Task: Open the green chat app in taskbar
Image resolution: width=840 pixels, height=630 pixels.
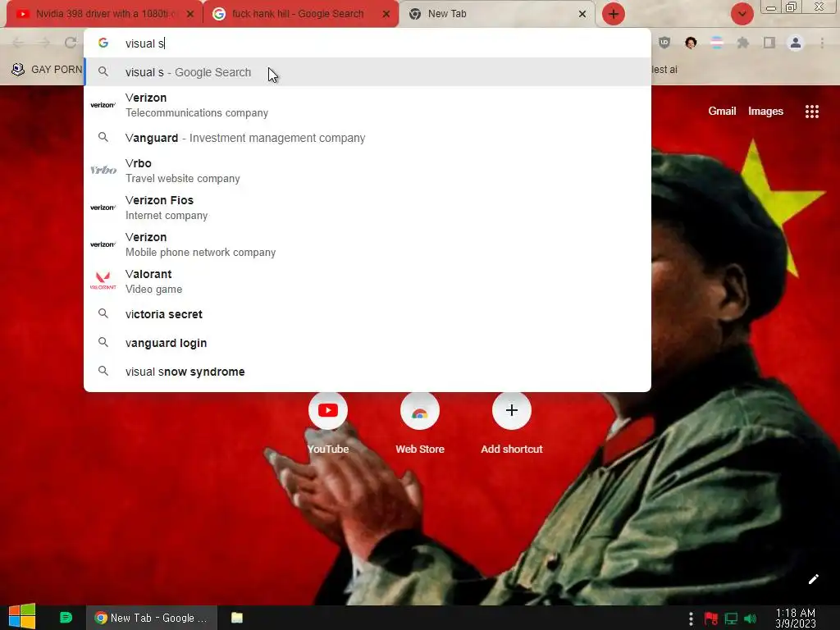Action: click(66, 618)
